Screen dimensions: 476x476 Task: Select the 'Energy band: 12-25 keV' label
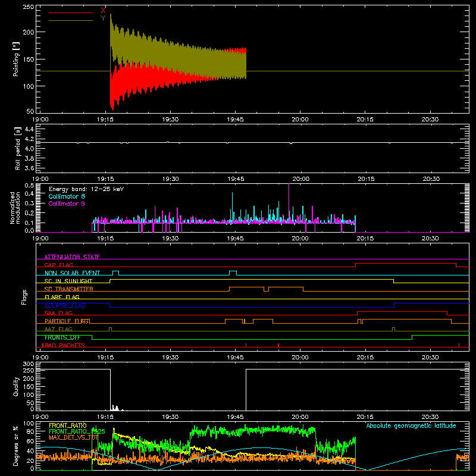[x=86, y=189]
